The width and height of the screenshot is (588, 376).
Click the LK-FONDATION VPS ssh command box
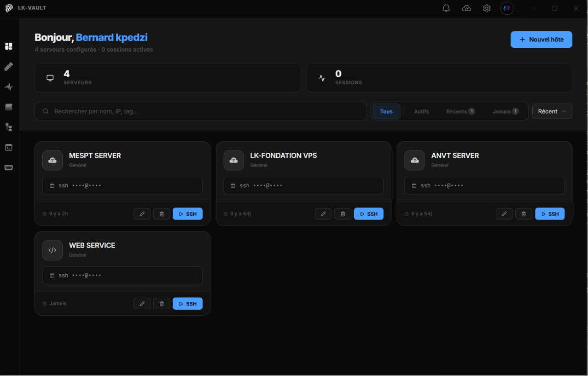[x=303, y=185]
